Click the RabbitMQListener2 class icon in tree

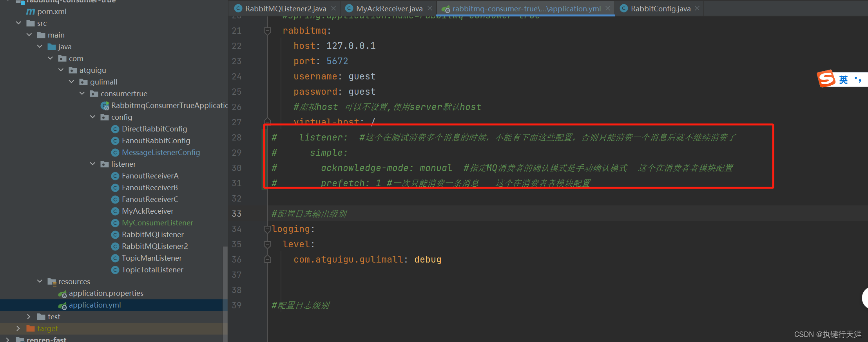[x=115, y=247]
